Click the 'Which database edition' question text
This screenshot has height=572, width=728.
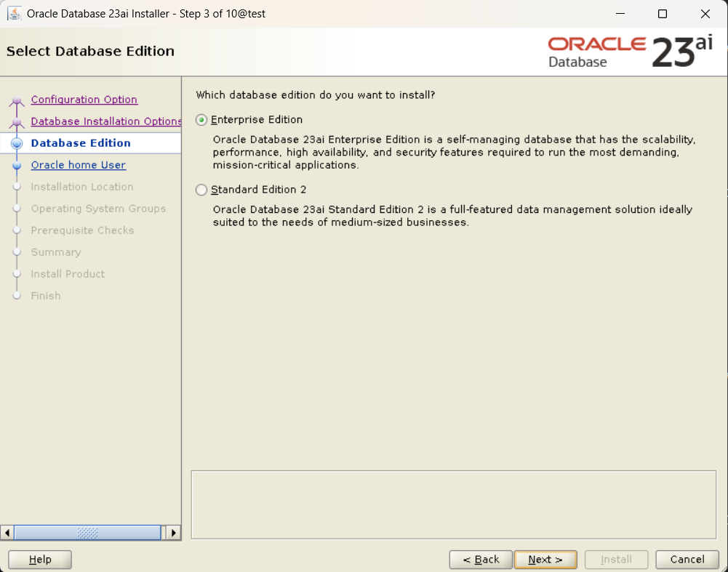315,95
